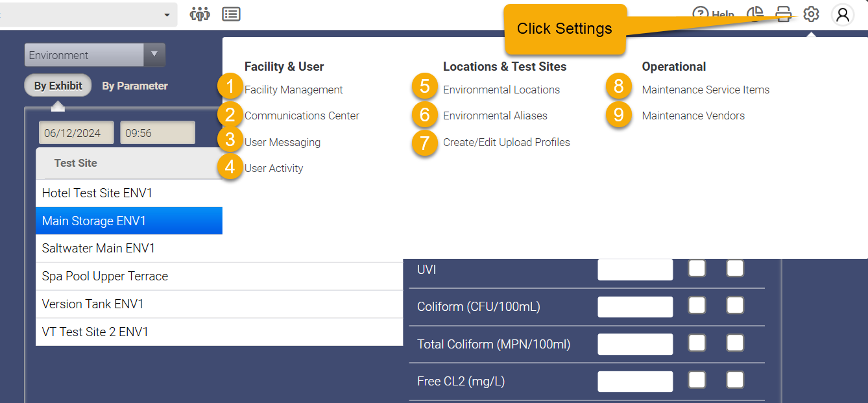
Task: Switch to the By Parameter tab
Action: tap(135, 86)
